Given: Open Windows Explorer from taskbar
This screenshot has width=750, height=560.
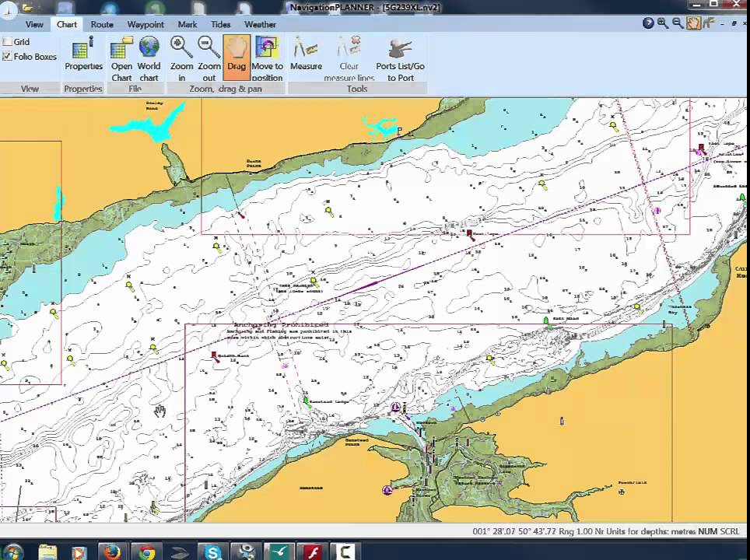Looking at the screenshot, I should coord(47,552).
